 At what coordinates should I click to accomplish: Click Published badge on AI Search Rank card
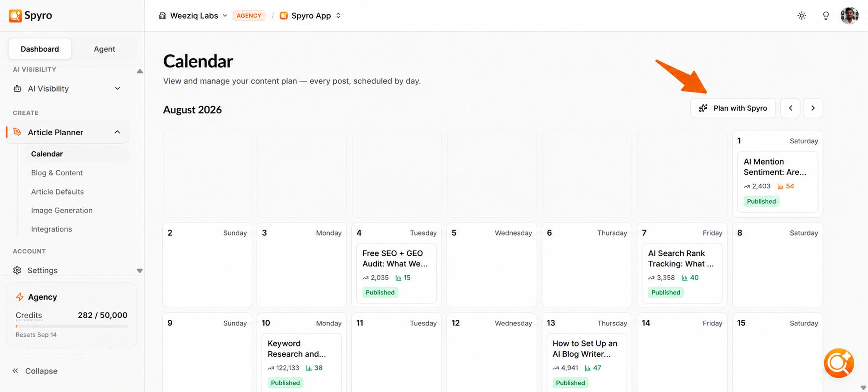[x=666, y=292]
